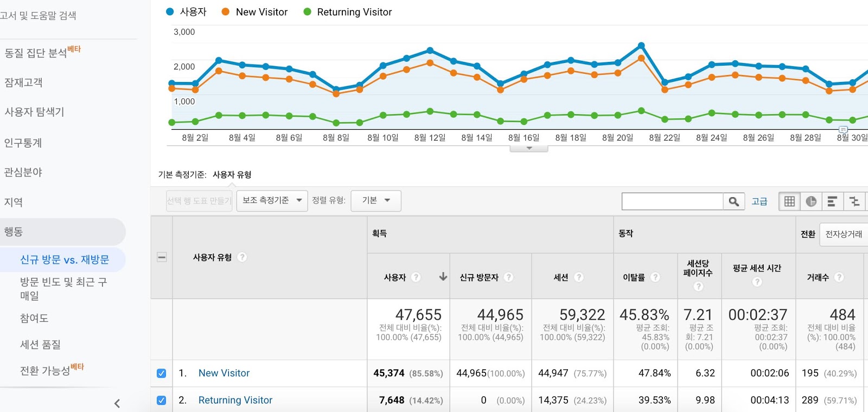Click the 고급 advanced filter link
Viewport: 868px width, 412px height.
[x=759, y=201]
